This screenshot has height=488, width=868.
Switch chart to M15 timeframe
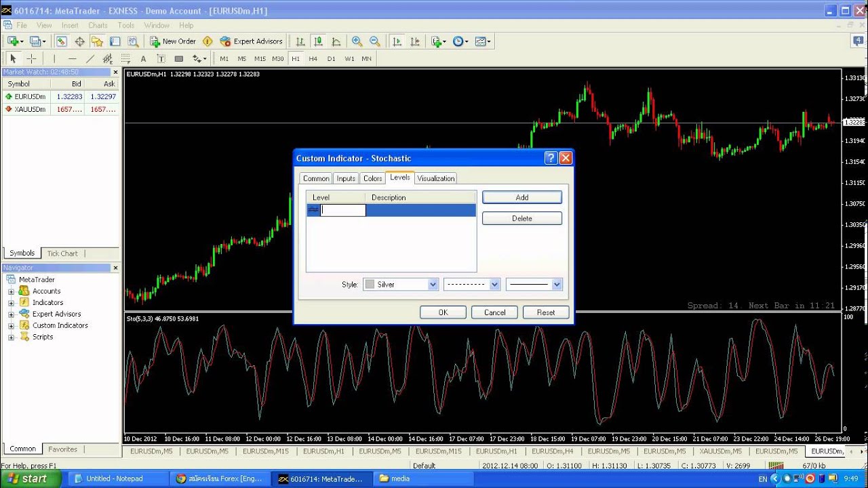260,59
